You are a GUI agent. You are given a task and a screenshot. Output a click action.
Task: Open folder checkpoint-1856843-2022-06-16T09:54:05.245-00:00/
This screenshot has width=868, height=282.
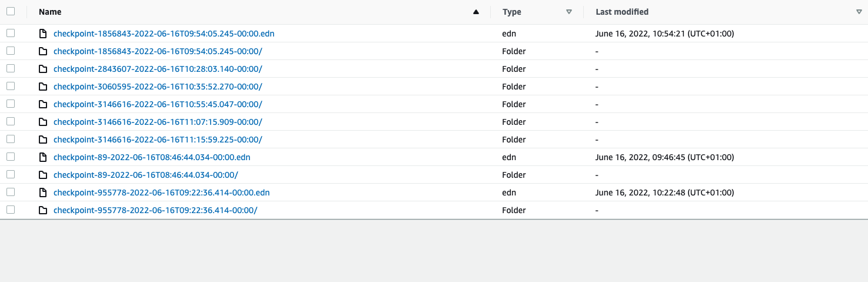click(158, 51)
